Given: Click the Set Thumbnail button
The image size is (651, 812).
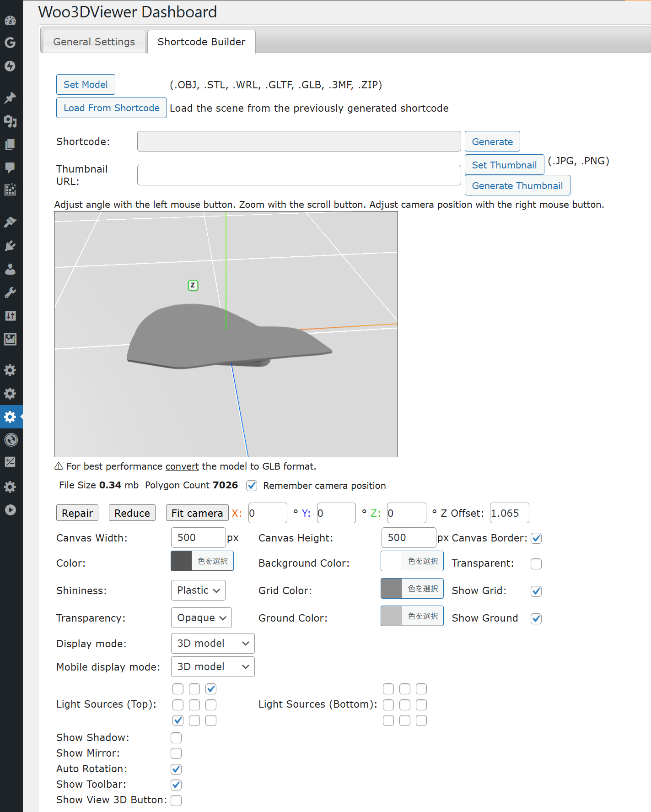Looking at the screenshot, I should click(504, 165).
